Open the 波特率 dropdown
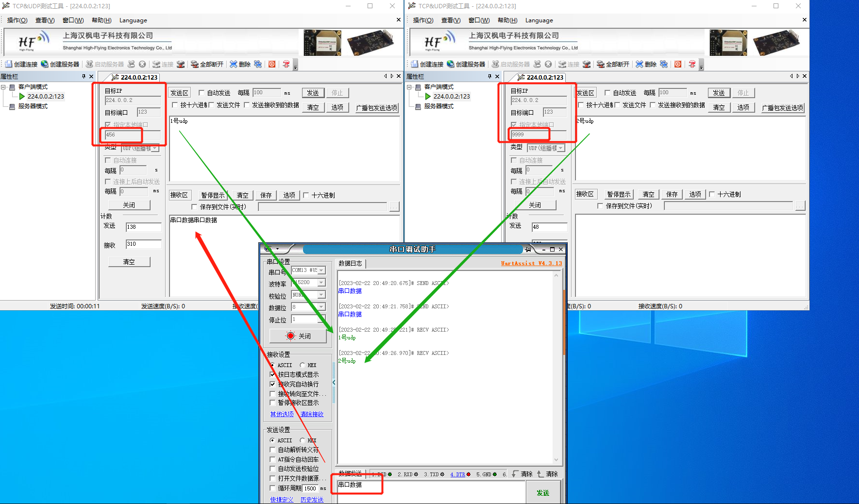The width and height of the screenshot is (859, 504). 321,283
